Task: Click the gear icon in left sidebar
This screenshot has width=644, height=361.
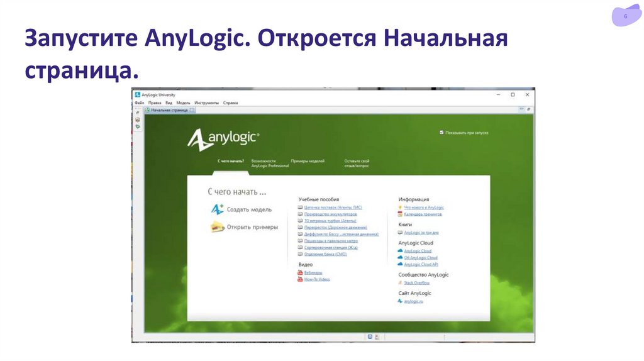Action: point(138,126)
